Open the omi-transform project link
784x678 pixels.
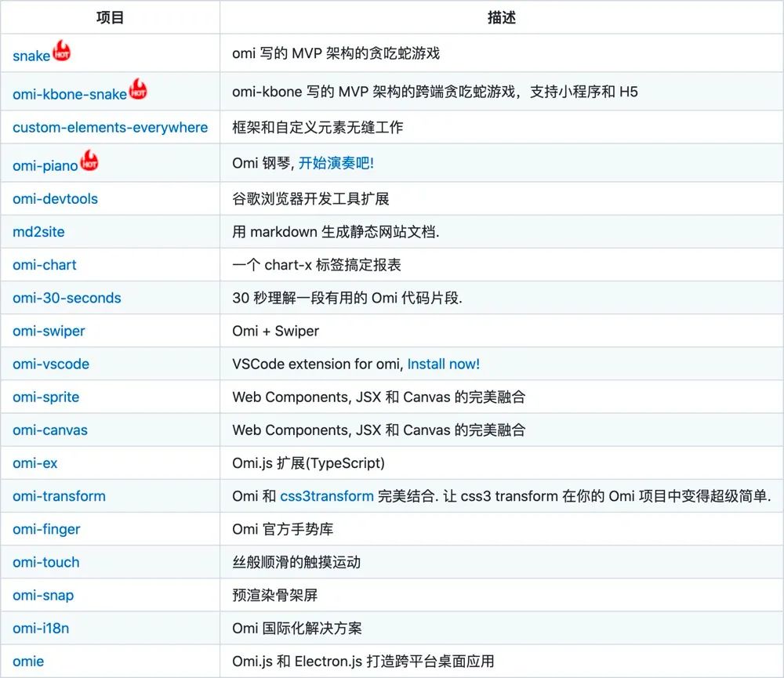(59, 496)
